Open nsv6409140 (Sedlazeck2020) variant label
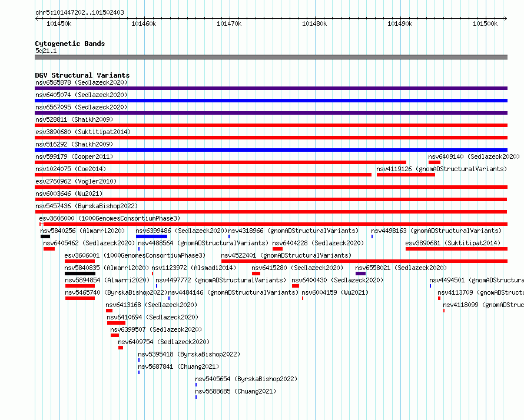Screen dimensions: 524x420 coord(474,156)
